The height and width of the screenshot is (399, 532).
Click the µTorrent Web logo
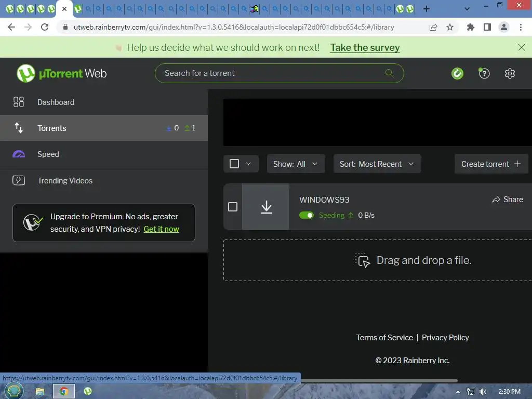(x=61, y=73)
